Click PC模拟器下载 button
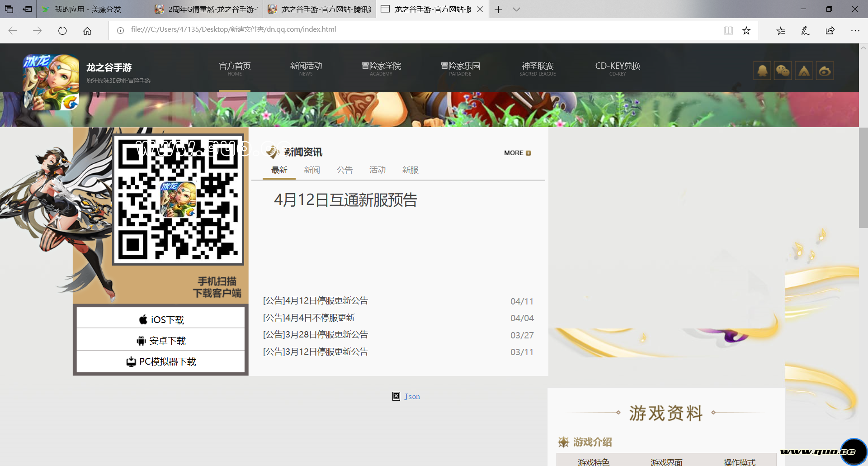The width and height of the screenshot is (868, 466). (161, 361)
